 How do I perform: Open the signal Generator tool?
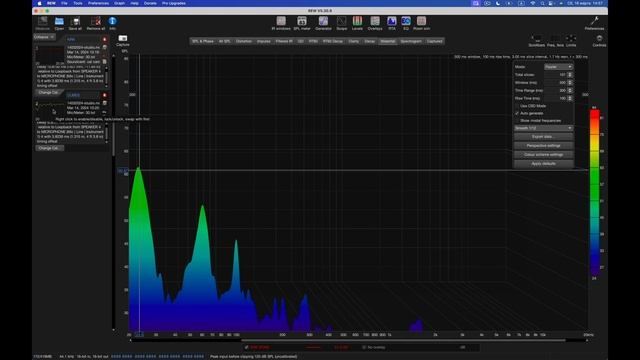click(323, 23)
